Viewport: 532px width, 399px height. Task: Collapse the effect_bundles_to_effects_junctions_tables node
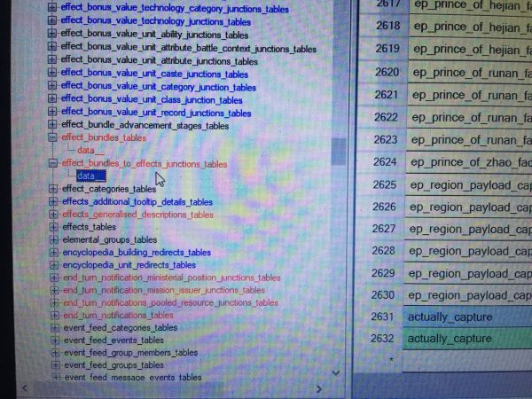[54, 164]
